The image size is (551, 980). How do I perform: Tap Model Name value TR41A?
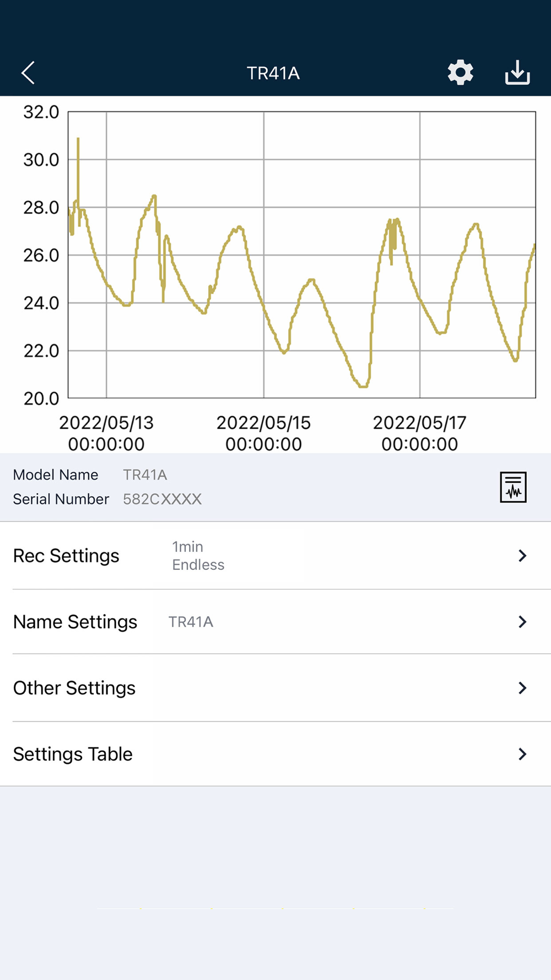click(145, 475)
